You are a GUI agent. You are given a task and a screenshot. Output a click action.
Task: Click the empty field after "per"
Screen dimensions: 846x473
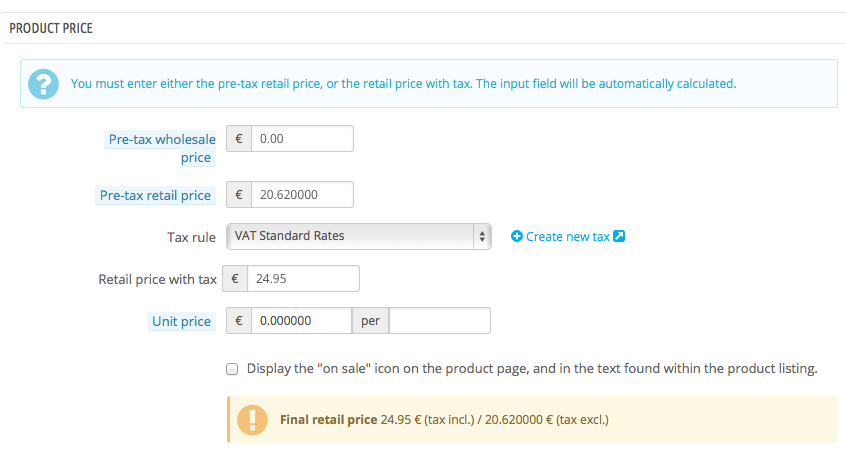(439, 321)
